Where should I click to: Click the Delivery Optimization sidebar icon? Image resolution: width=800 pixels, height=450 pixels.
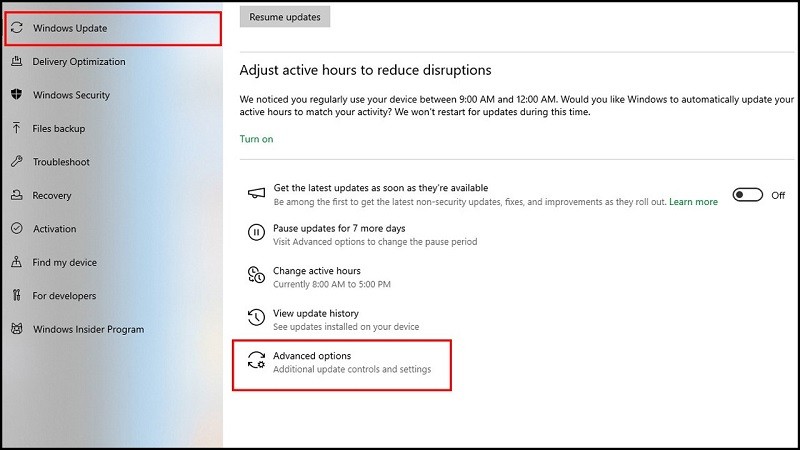tap(16, 62)
